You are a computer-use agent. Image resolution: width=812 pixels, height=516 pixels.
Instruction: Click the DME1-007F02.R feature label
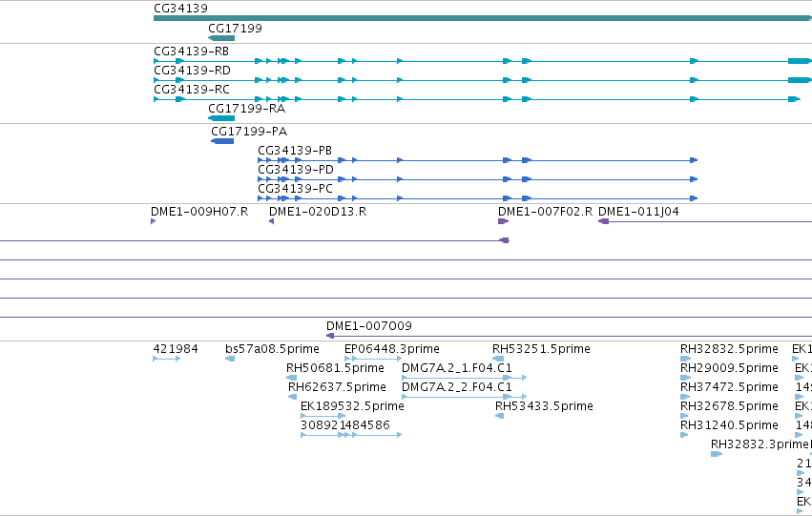coord(545,212)
